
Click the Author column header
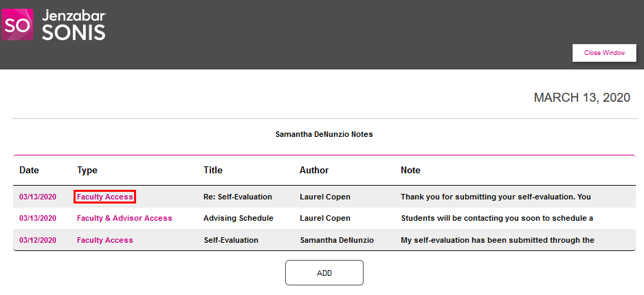pos(314,170)
